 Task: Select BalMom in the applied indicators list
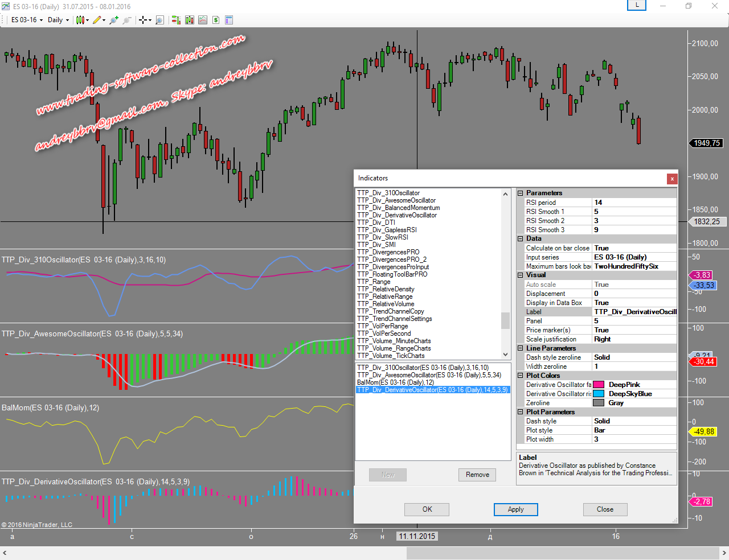coord(395,382)
